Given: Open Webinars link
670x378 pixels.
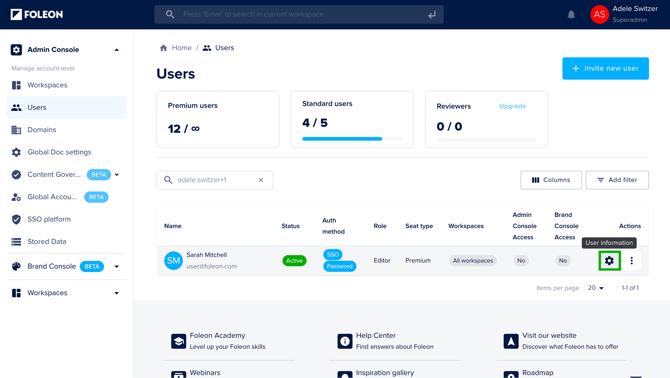Looking at the screenshot, I should (x=205, y=373).
